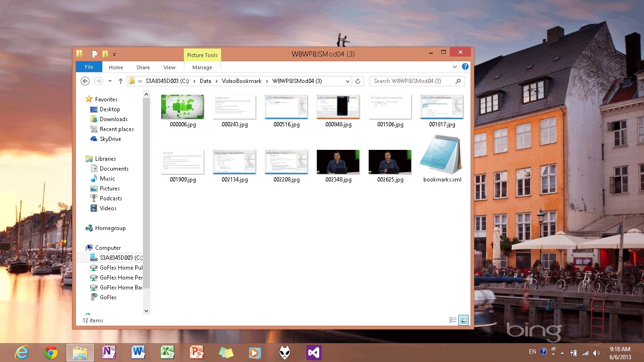Click the New Folder icon in title bar

pyautogui.click(x=105, y=54)
